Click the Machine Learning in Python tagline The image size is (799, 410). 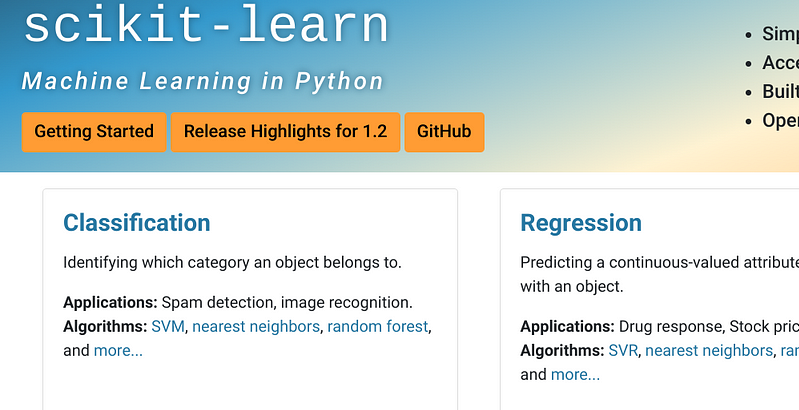pos(202,81)
